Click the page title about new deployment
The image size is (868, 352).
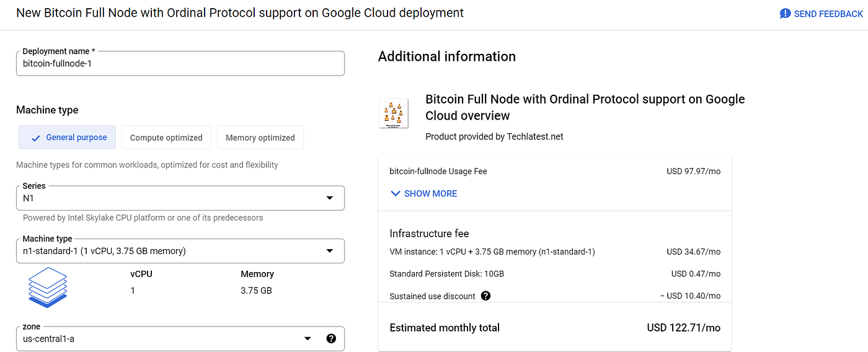point(240,12)
